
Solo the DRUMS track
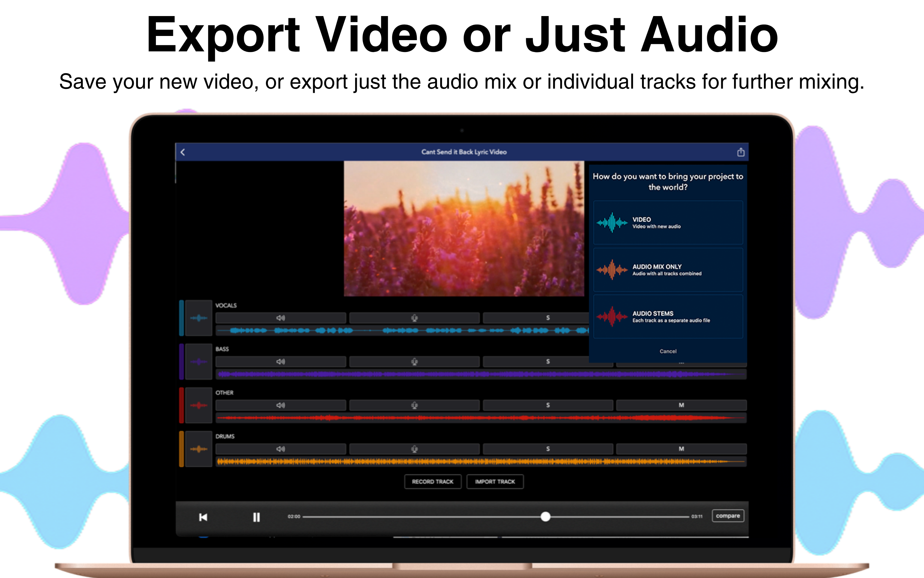coord(548,449)
